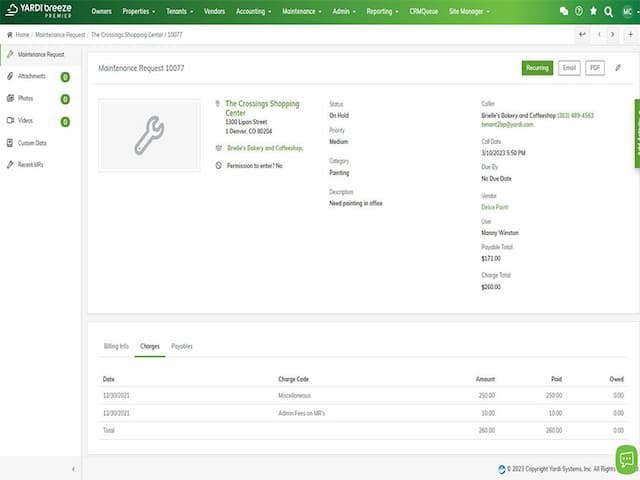Click the plus icon to add new
Image resolution: width=640 pixels, height=480 pixels.
click(x=630, y=34)
